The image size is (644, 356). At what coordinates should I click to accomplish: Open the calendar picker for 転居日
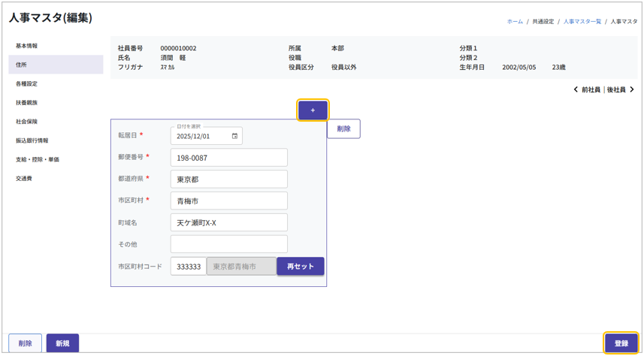234,137
